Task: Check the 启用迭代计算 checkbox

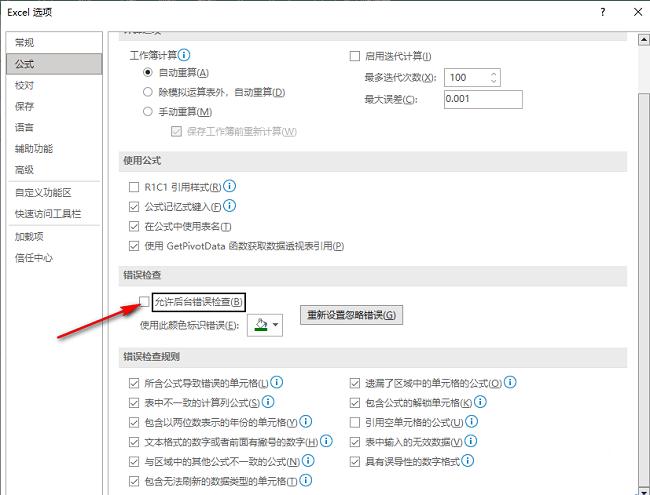Action: coord(354,56)
